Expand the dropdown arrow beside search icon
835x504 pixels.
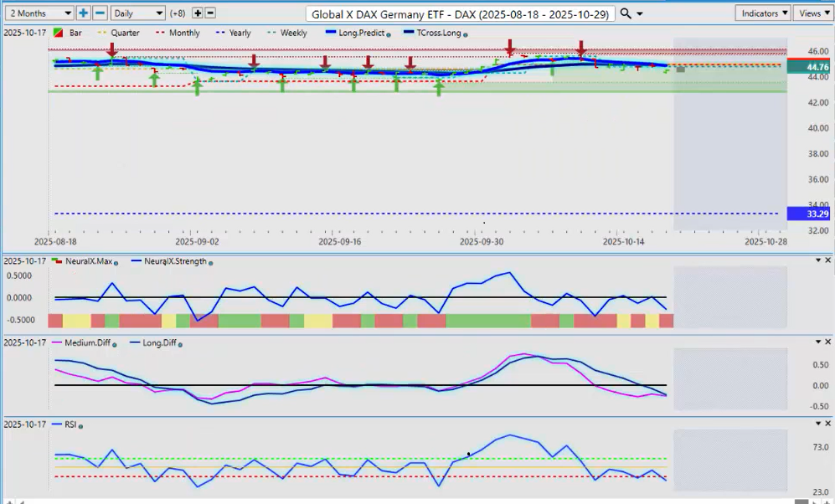(x=641, y=14)
